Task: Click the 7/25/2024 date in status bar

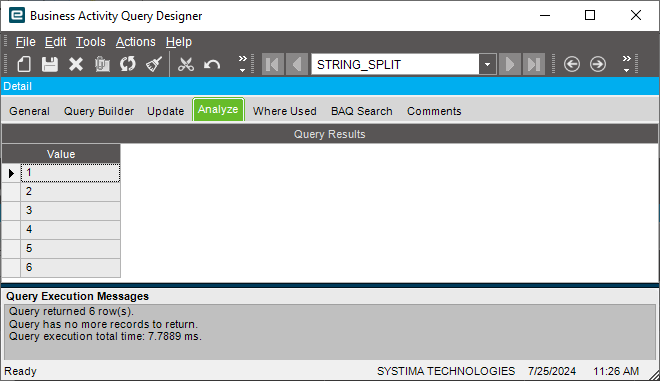Action: (552, 371)
